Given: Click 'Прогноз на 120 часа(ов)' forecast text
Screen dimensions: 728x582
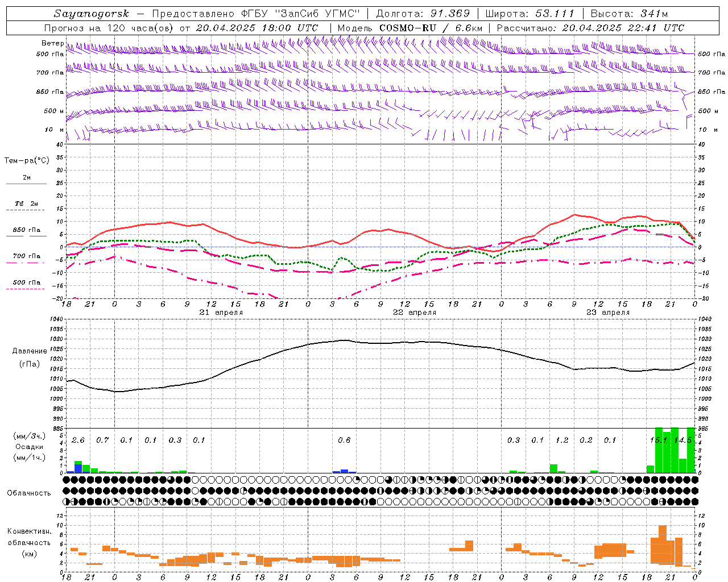Looking at the screenshot, I should (x=109, y=28).
